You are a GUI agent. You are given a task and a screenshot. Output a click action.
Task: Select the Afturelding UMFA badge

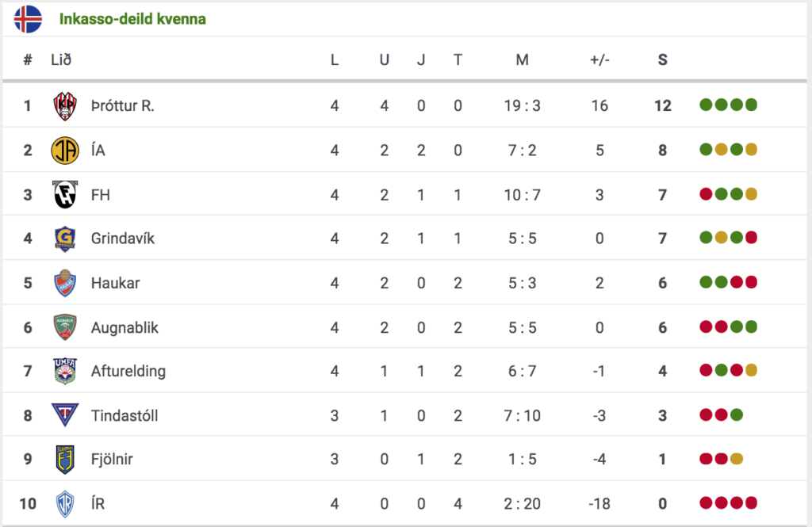tap(65, 371)
